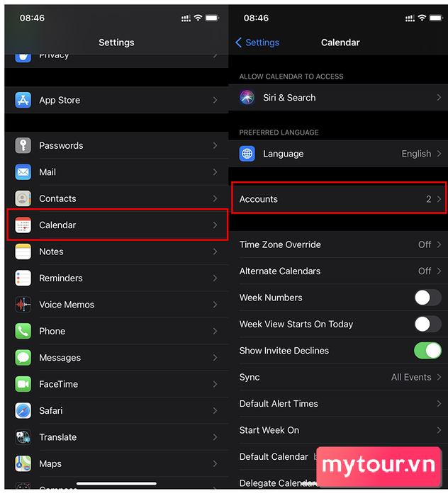Tap the Notes icon
This screenshot has width=448, height=496.
point(23,252)
